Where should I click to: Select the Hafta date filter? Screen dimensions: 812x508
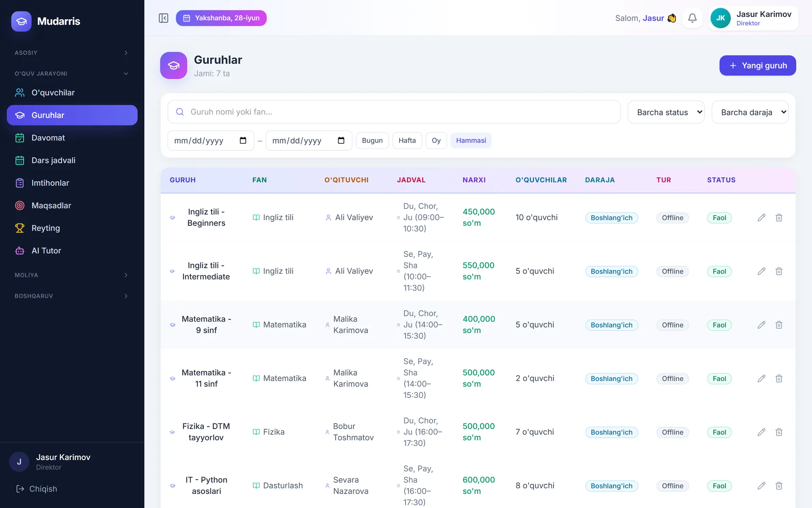pyautogui.click(x=407, y=141)
